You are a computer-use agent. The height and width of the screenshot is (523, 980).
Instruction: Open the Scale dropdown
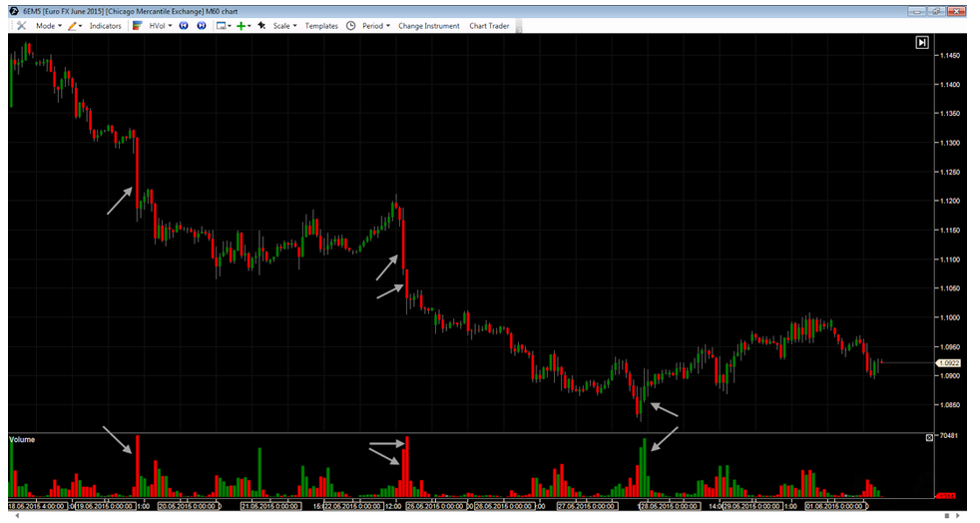[x=285, y=26]
